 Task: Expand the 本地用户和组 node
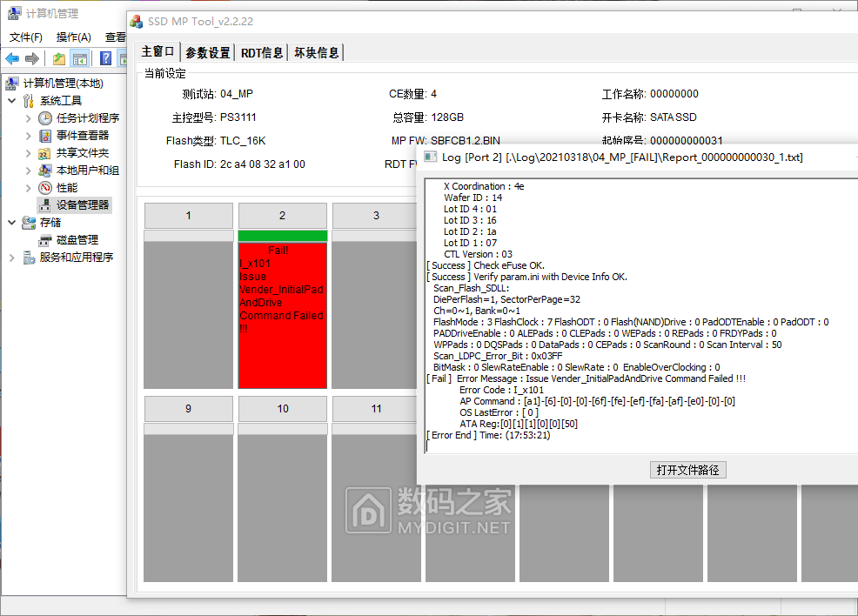pyautogui.click(x=29, y=171)
